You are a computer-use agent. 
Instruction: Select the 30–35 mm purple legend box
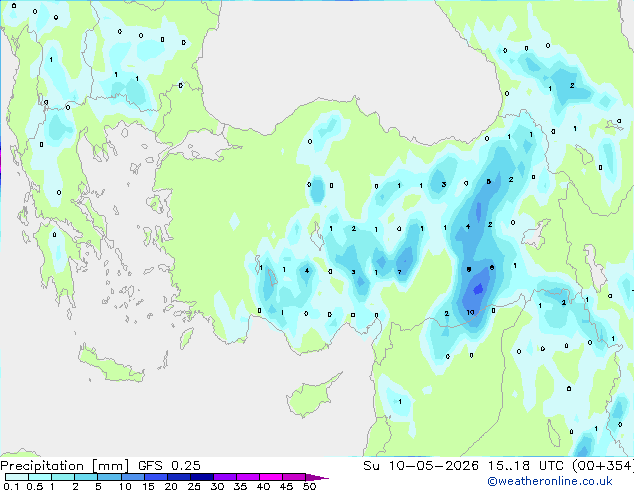225,477
